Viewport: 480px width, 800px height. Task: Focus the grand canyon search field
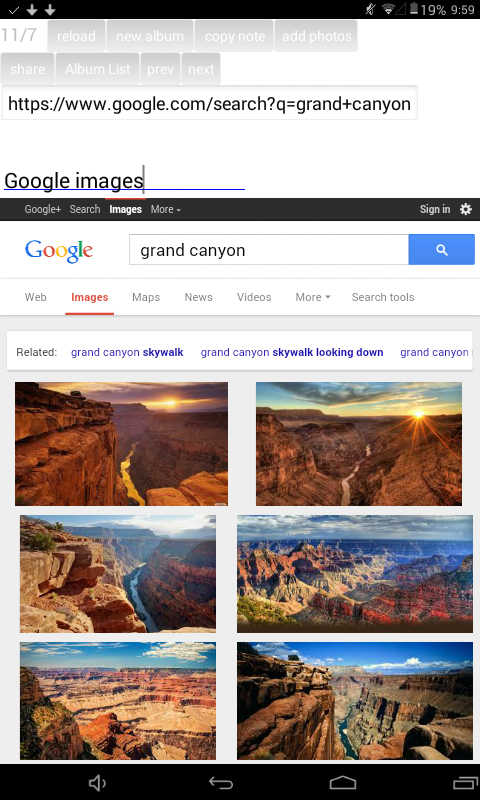coord(269,249)
